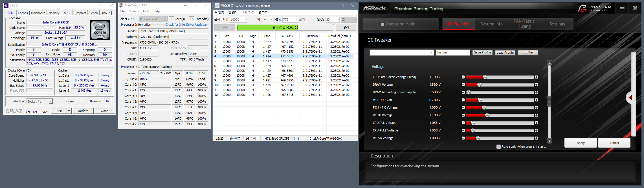Image resolution: width=644 pixels, height=188 pixels.
Task: Click the LinX title bar app icon
Action: pos(217,6)
